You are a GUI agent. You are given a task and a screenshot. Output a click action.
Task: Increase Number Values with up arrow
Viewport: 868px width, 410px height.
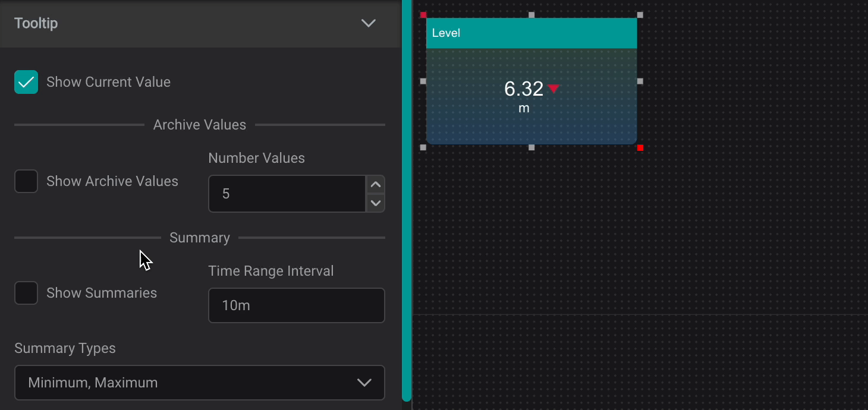click(375, 185)
